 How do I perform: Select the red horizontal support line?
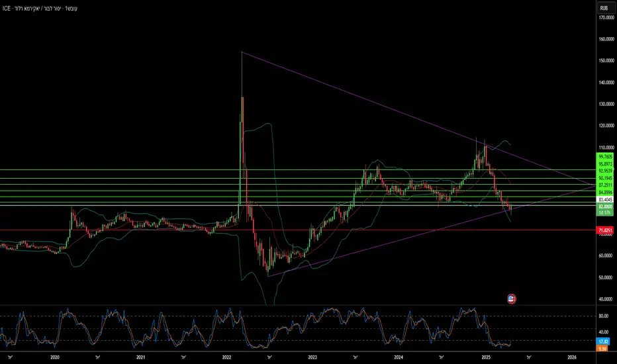pyautogui.click(x=298, y=230)
